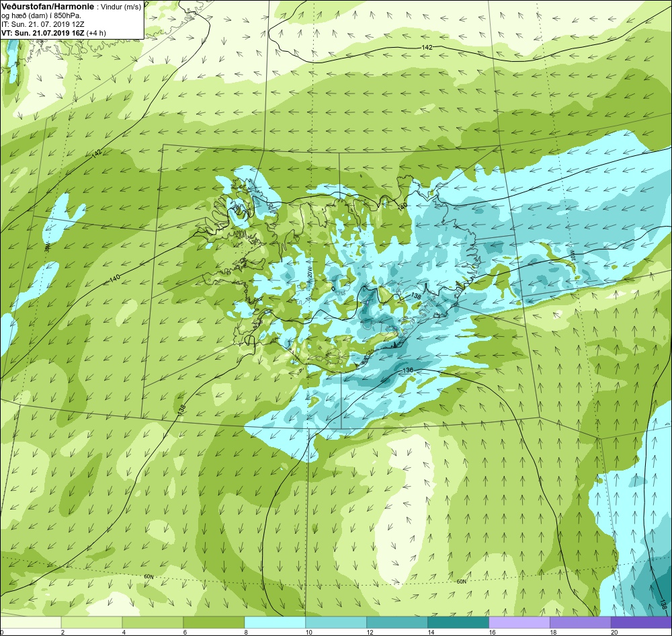672x636 pixels.
Task: Pick the 12–14 m/s teal legend swatch
Action: (x=397, y=622)
